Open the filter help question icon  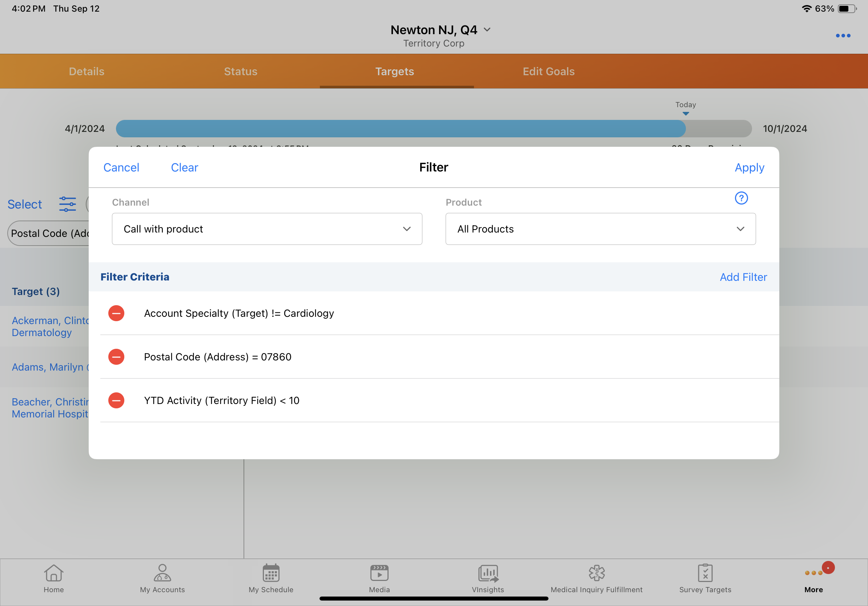click(x=741, y=198)
